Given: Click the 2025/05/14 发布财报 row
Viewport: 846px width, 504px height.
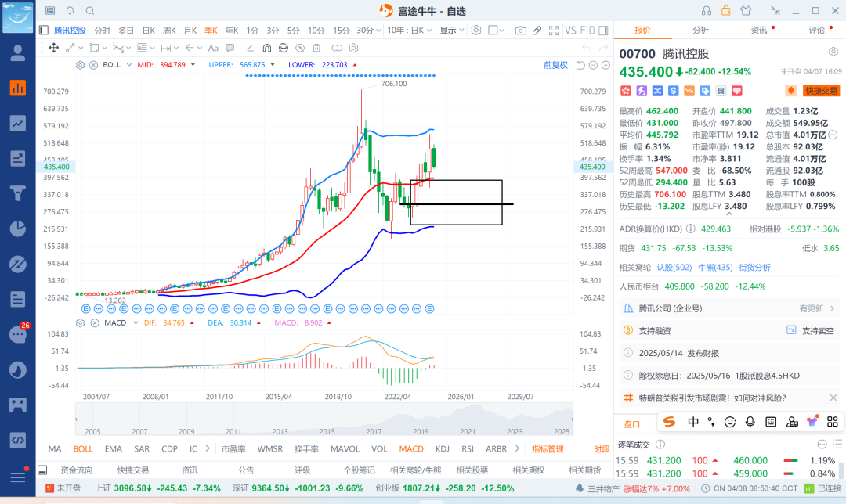Looking at the screenshot, I should tap(728, 353).
